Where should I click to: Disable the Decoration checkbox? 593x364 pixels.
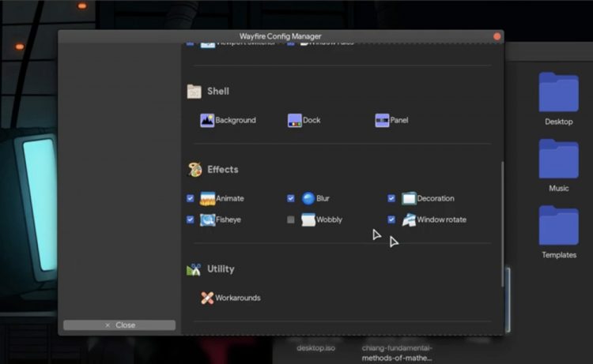pos(391,198)
